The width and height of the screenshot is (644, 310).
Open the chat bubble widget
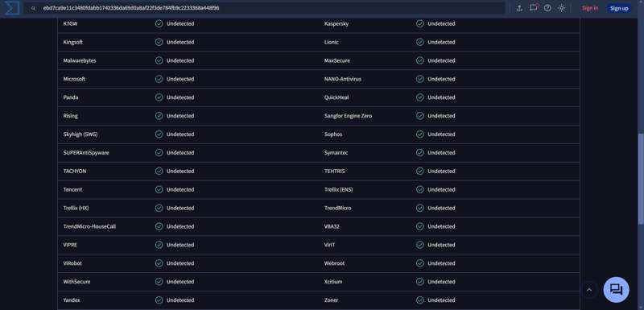point(616,290)
